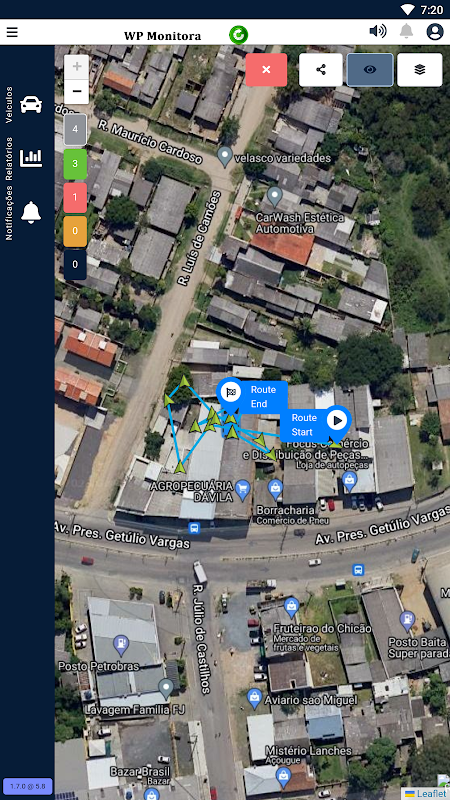Image resolution: width=450 pixels, height=800 pixels.
Task: Zoom in with the plus button
Action: tap(77, 67)
